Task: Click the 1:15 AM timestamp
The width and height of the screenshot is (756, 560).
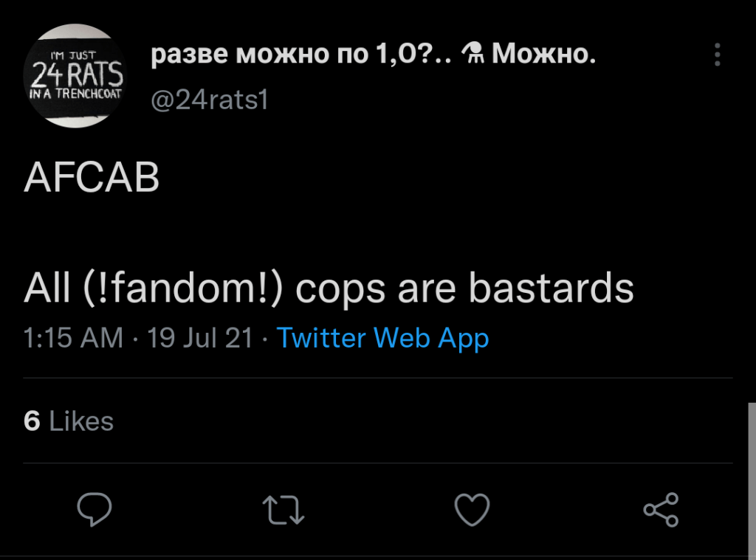Action: [73, 338]
